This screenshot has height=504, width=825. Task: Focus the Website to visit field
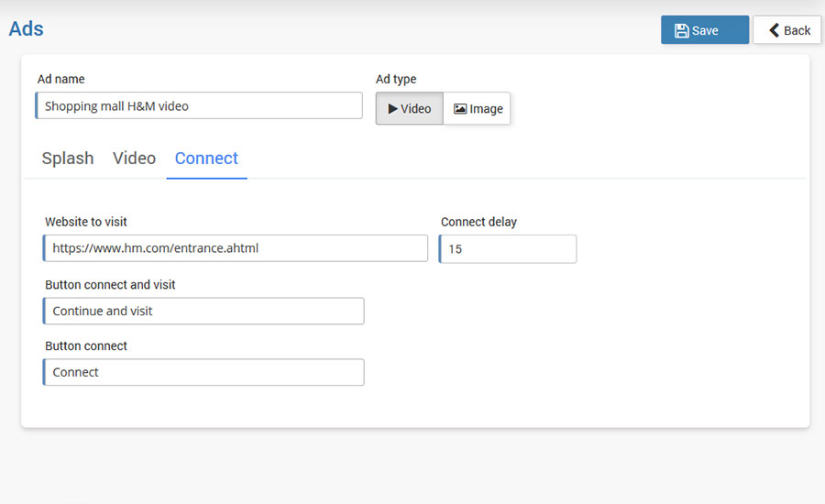pos(236,248)
